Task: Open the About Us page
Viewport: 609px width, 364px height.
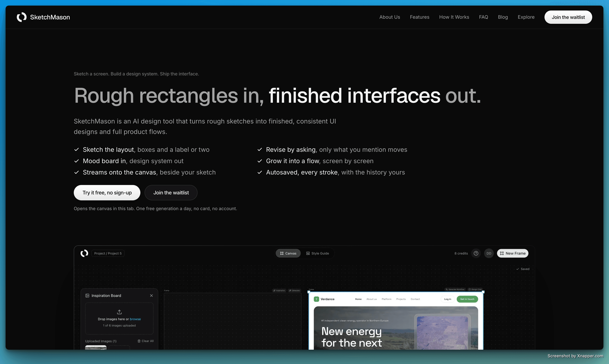Action: click(390, 17)
